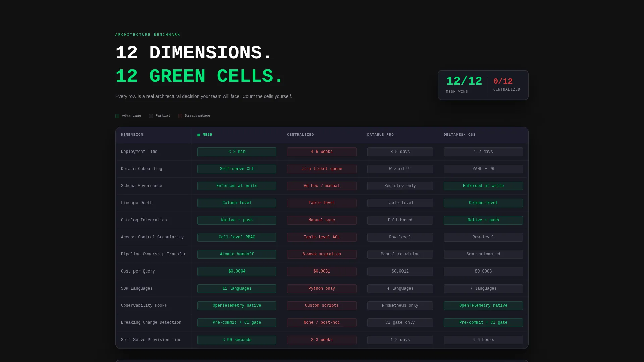Image resolution: width=644 pixels, height=362 pixels.
Task: Click the '2–3 weeks' cell
Action: click(322, 340)
